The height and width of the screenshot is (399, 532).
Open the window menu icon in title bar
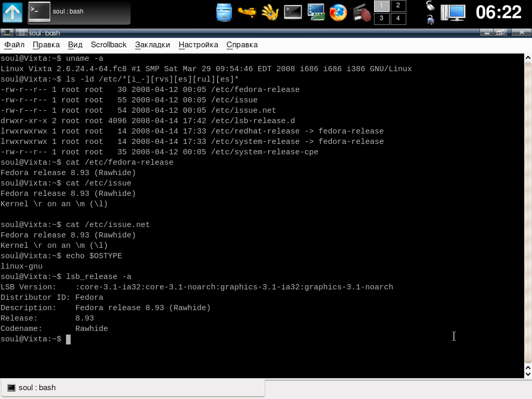point(7,33)
